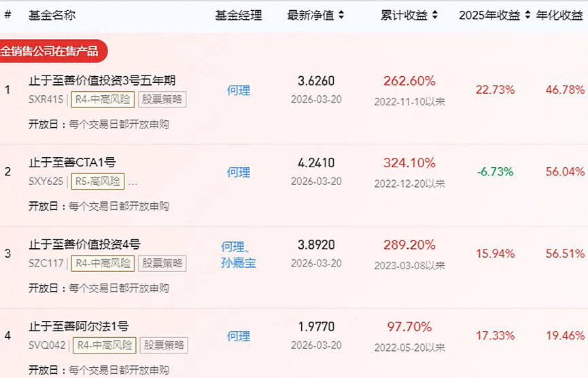Select fund code SXR415
Image resolution: width=588 pixels, height=378 pixels.
[x=46, y=99]
